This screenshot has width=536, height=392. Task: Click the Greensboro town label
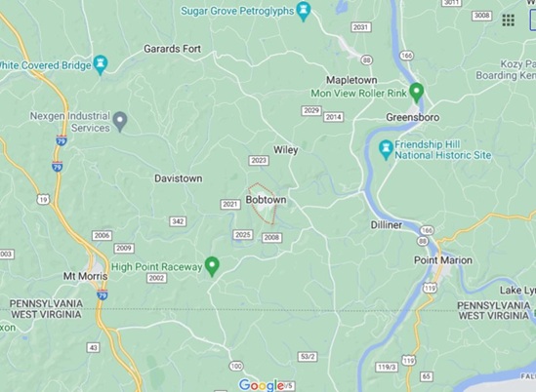pyautogui.click(x=413, y=117)
